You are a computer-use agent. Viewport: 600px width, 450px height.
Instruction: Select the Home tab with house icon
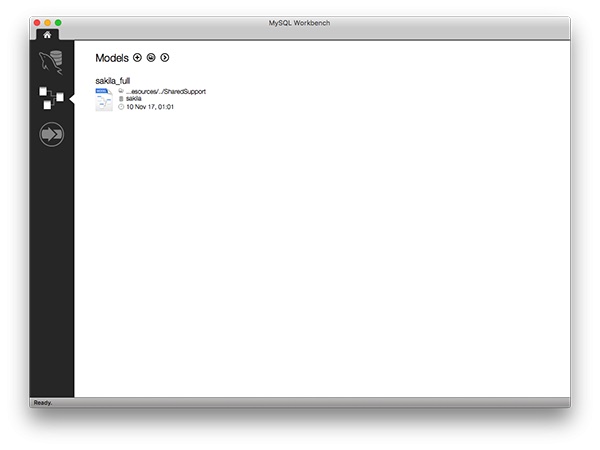(x=47, y=35)
